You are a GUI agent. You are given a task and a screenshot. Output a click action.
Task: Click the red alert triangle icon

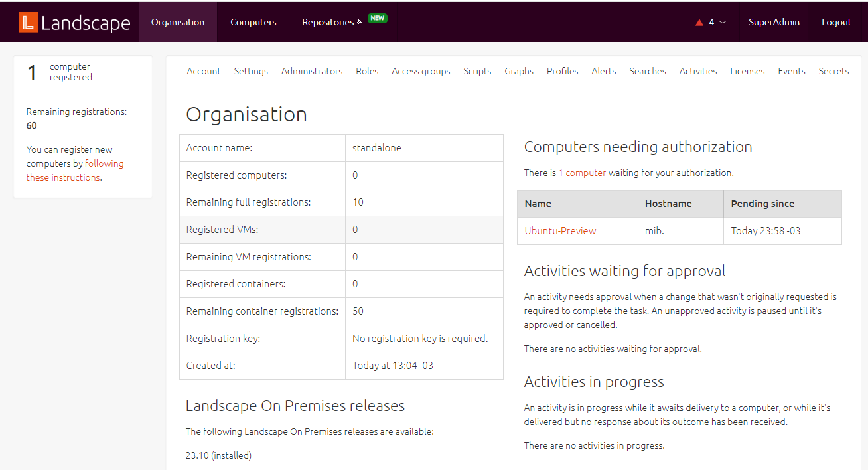click(699, 23)
